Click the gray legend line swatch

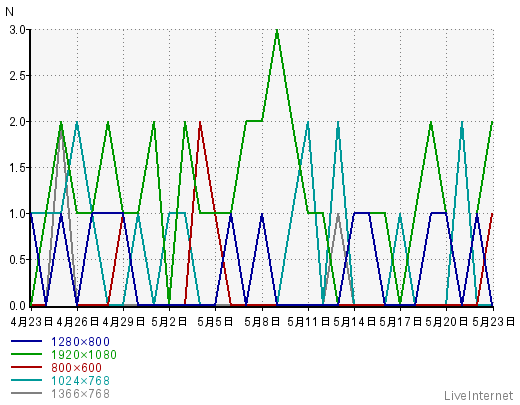[26, 393]
